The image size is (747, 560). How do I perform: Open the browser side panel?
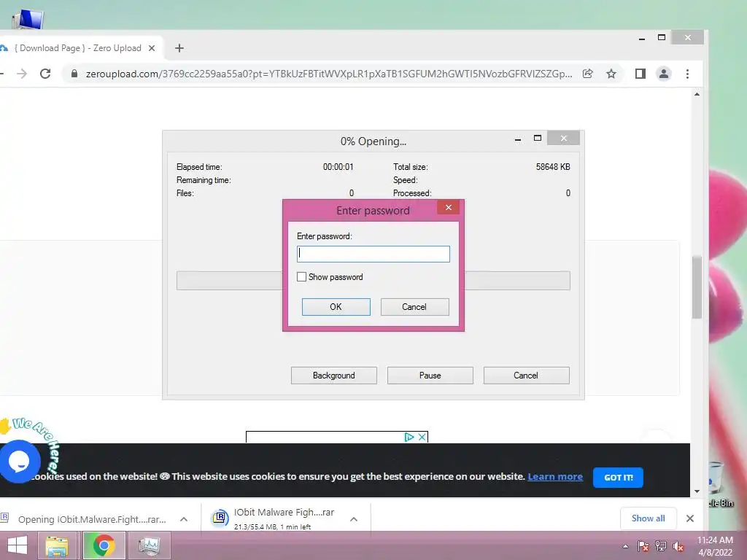(x=640, y=74)
